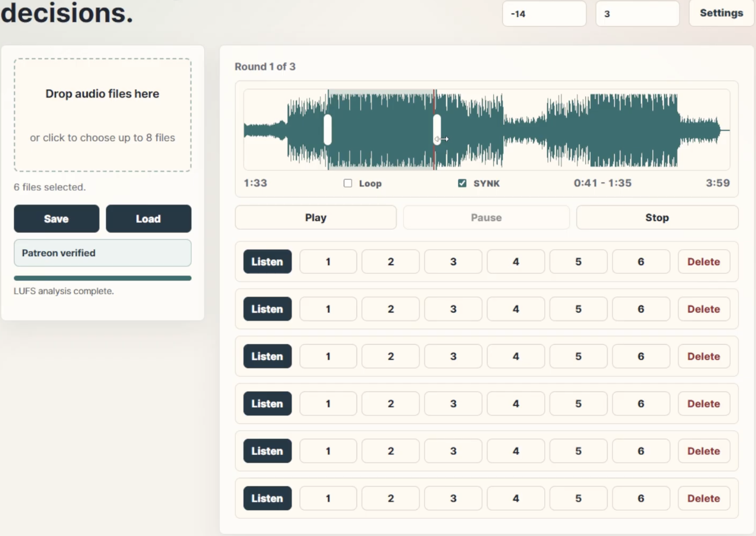Delete the third track row

click(x=704, y=356)
